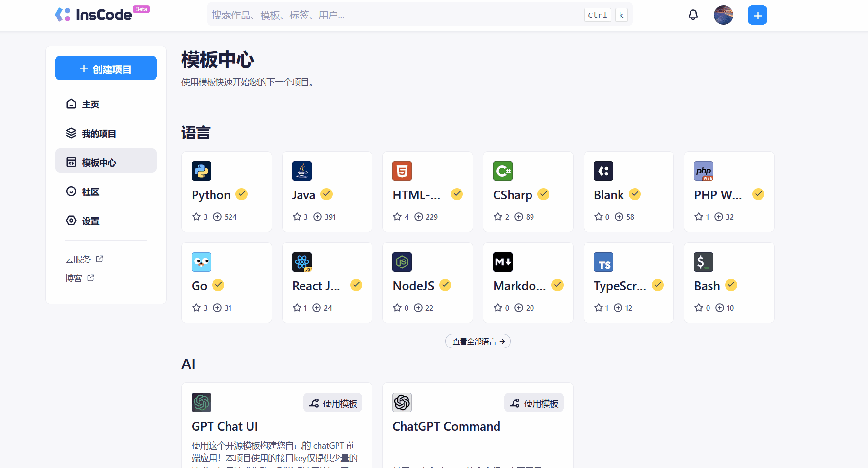Click the verified badge next to Blank
Image resolution: width=868 pixels, height=468 pixels.
[x=635, y=194]
